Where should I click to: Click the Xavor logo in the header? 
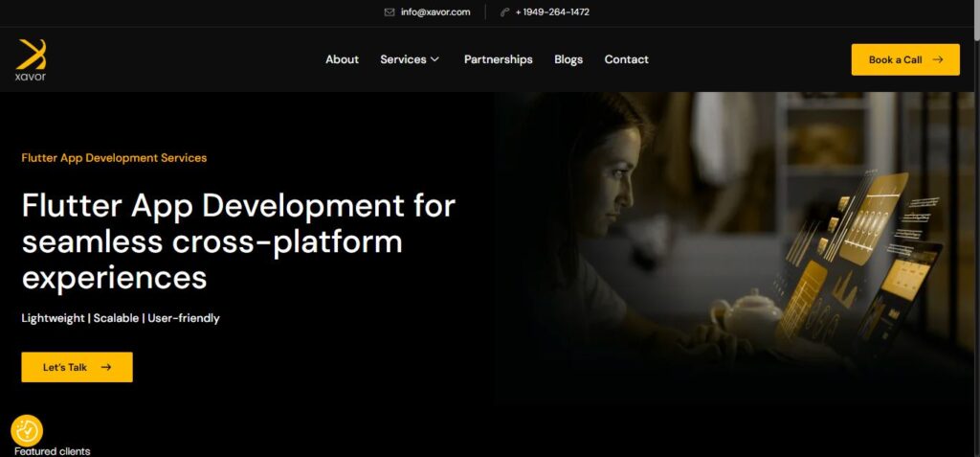(x=31, y=59)
